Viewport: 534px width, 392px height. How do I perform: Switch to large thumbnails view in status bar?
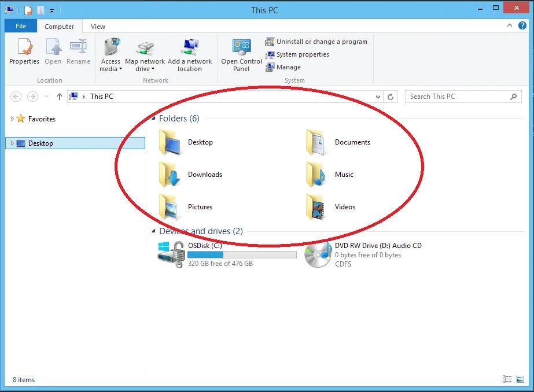click(520, 379)
